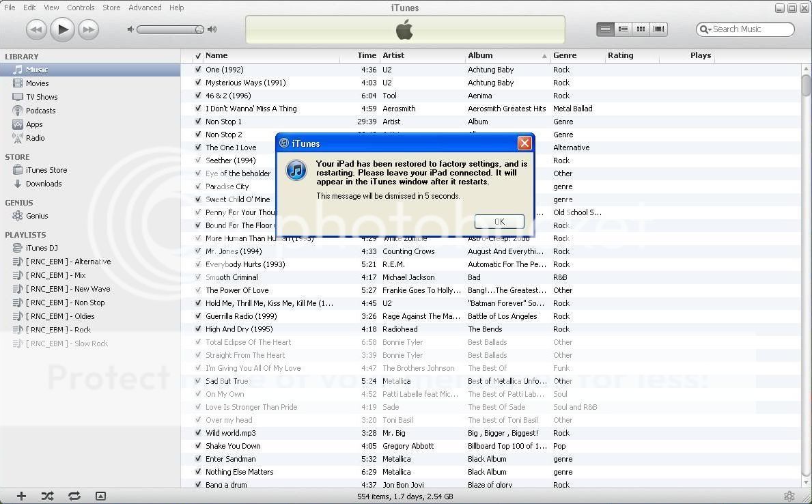Switch to Cover Flow view

click(659, 29)
